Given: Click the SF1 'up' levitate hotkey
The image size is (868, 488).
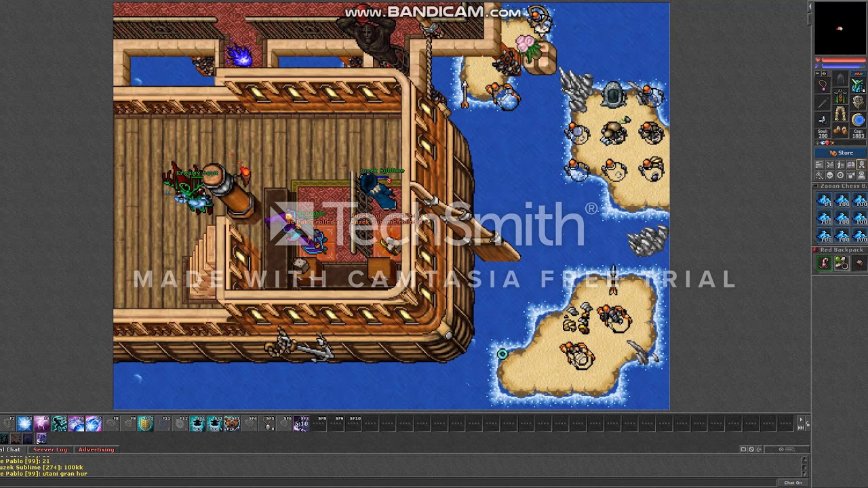Looking at the screenshot, I should tap(197, 424).
